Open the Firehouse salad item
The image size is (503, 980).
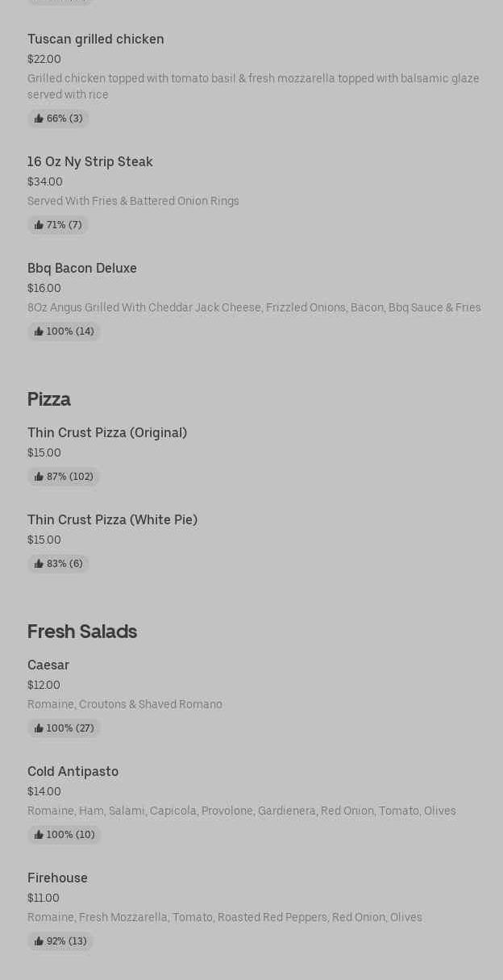[x=57, y=878]
